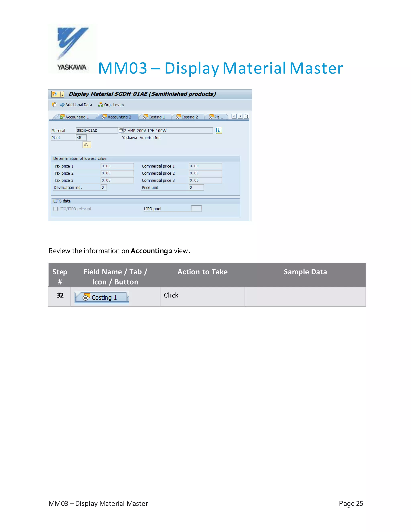The width and height of the screenshot is (411, 532).
Task: Toggle the LIFO/FIFO-relevant checkbox
Action: [x=56, y=209]
